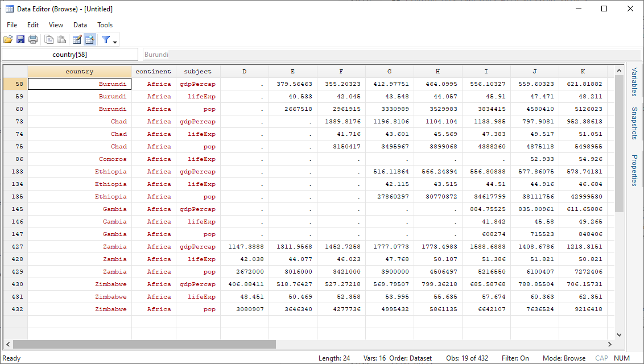Click lifeExp subject cell in row 59
The height and width of the screenshot is (364, 644).
pos(198,97)
